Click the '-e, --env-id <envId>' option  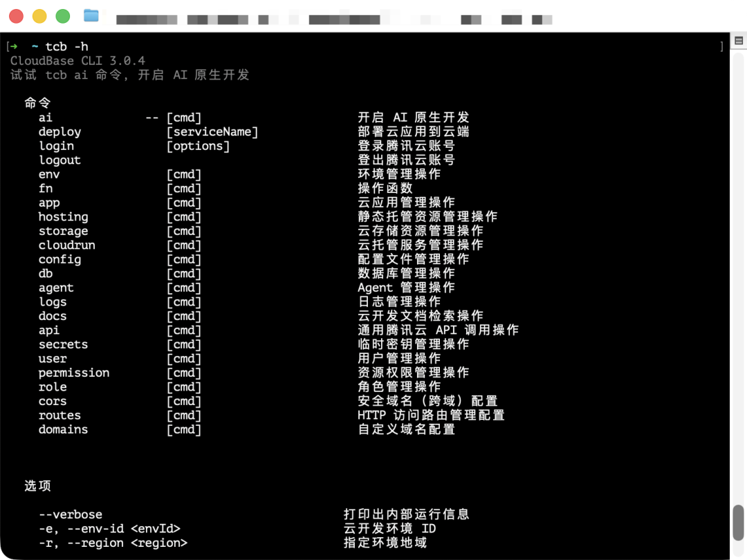[109, 529]
